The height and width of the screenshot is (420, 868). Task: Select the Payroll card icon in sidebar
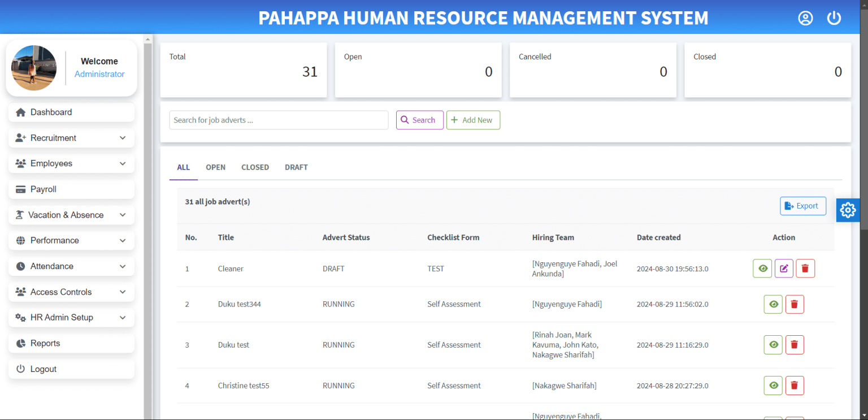tap(21, 189)
